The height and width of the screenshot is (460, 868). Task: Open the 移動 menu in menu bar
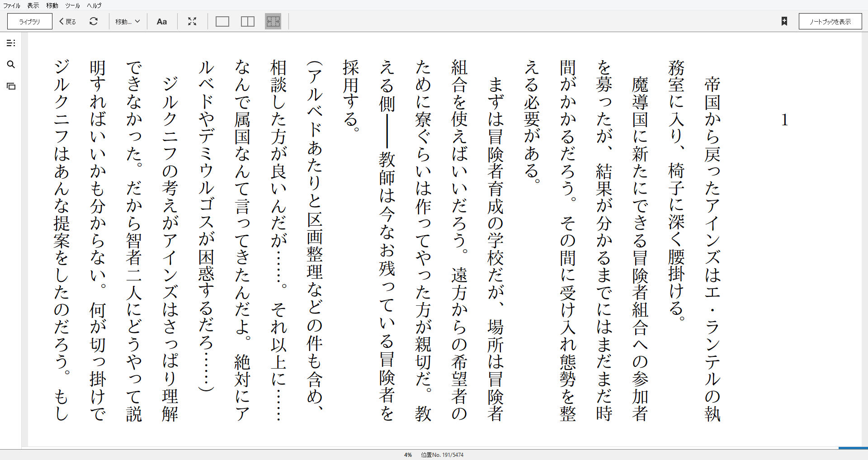[52, 5]
